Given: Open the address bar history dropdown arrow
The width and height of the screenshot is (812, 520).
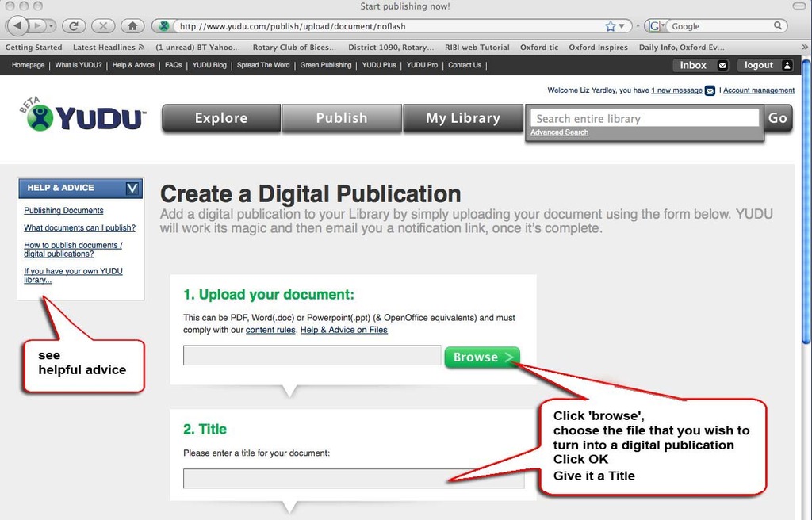Looking at the screenshot, I should (622, 26).
